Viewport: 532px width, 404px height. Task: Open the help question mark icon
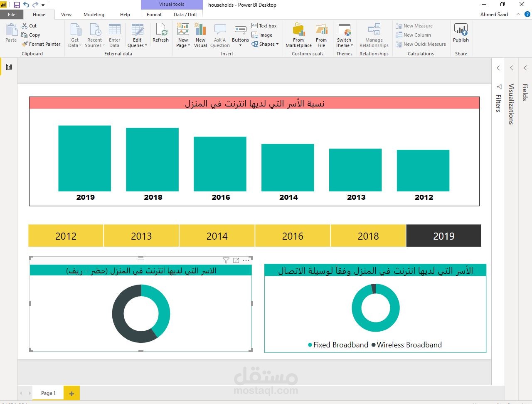pos(527,14)
